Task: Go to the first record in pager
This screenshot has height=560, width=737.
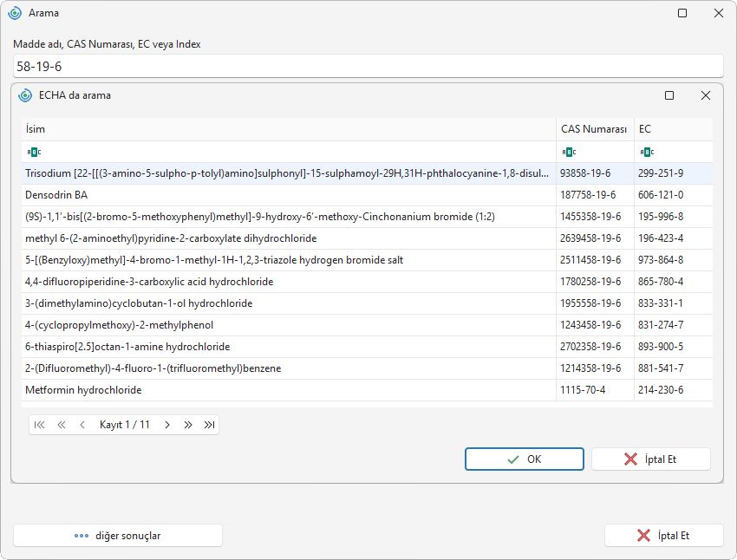Action: [40, 425]
